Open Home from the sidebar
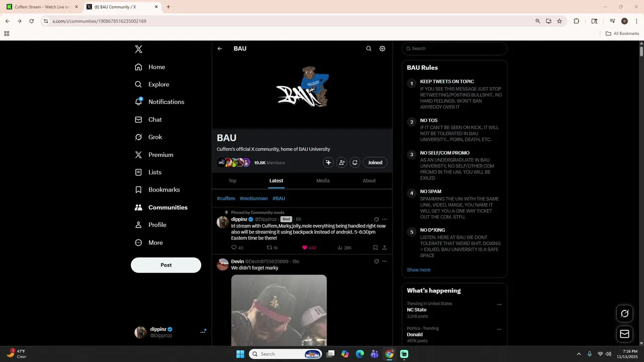Viewport: 644px width, 362px height. [x=150, y=67]
